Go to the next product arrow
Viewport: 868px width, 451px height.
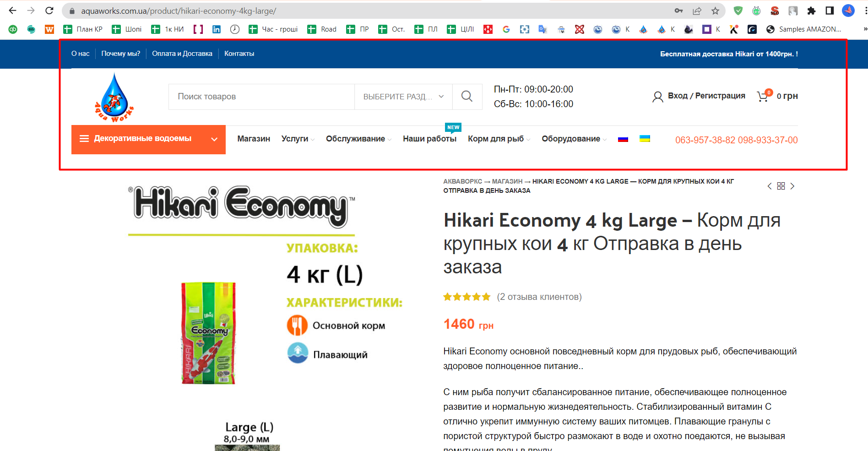(x=792, y=186)
